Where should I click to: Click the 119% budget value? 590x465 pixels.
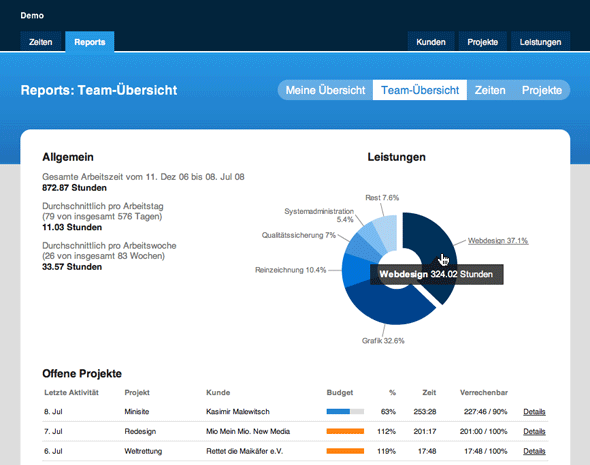coord(386,451)
